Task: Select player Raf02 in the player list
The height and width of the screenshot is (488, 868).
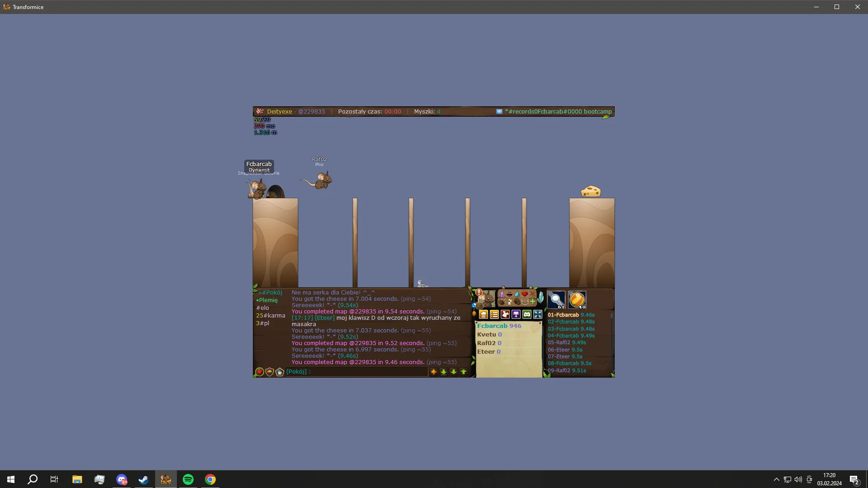Action: [489, 343]
